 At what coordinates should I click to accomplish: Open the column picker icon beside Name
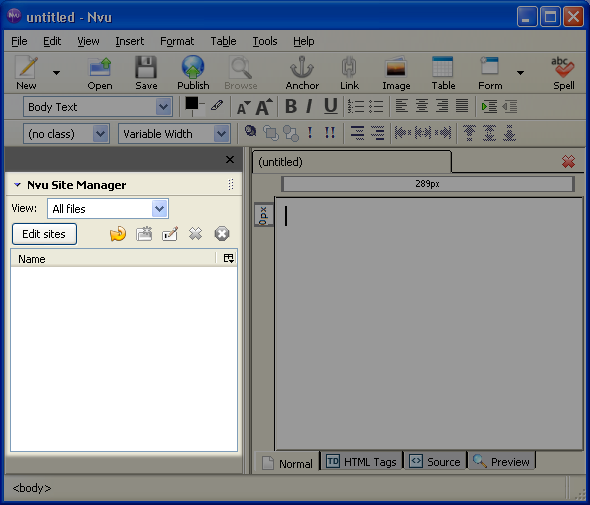point(228,259)
